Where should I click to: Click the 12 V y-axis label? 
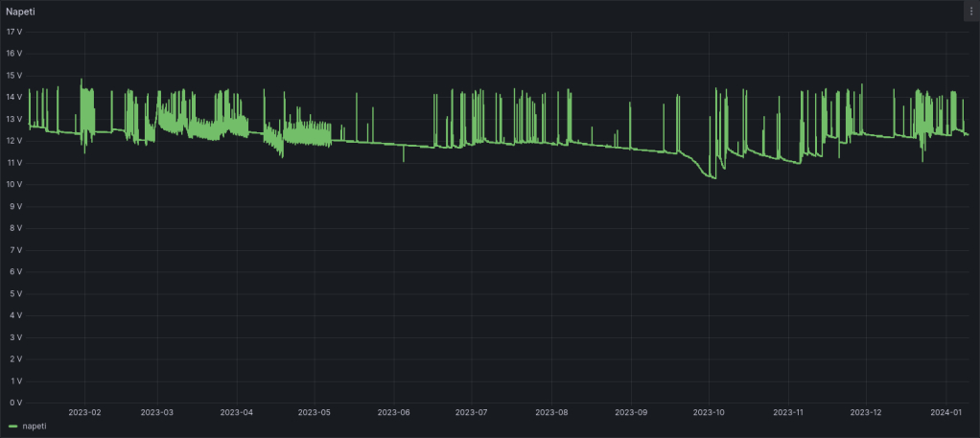coord(13,141)
